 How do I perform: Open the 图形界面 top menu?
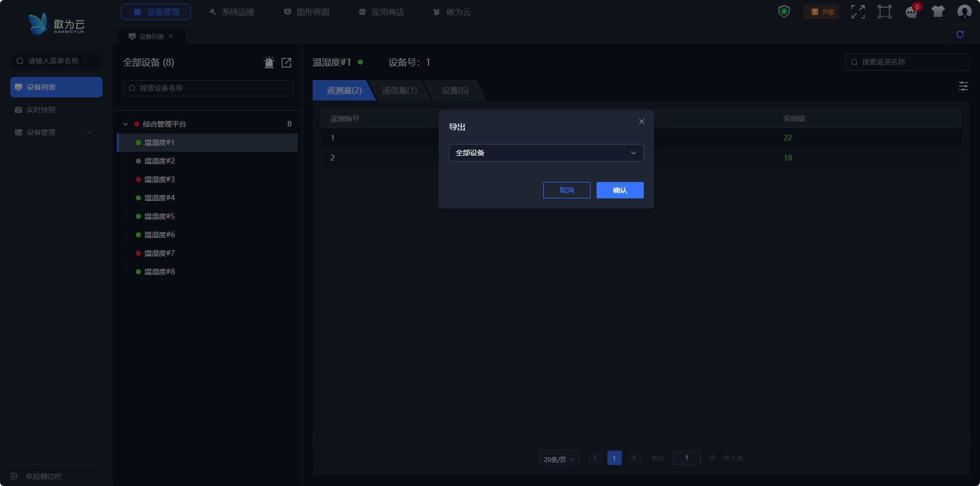click(x=307, y=12)
